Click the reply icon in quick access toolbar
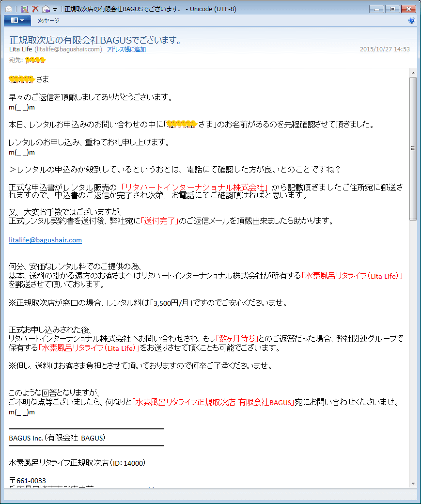This screenshot has height=504, width=421. [46, 9]
